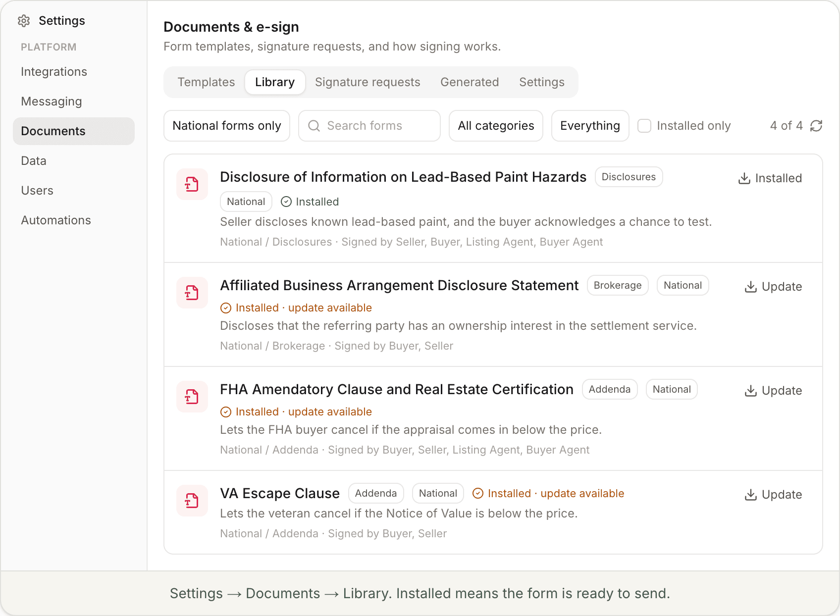Open the National forms only dropdown
Image resolution: width=840 pixels, height=616 pixels.
pyautogui.click(x=227, y=126)
